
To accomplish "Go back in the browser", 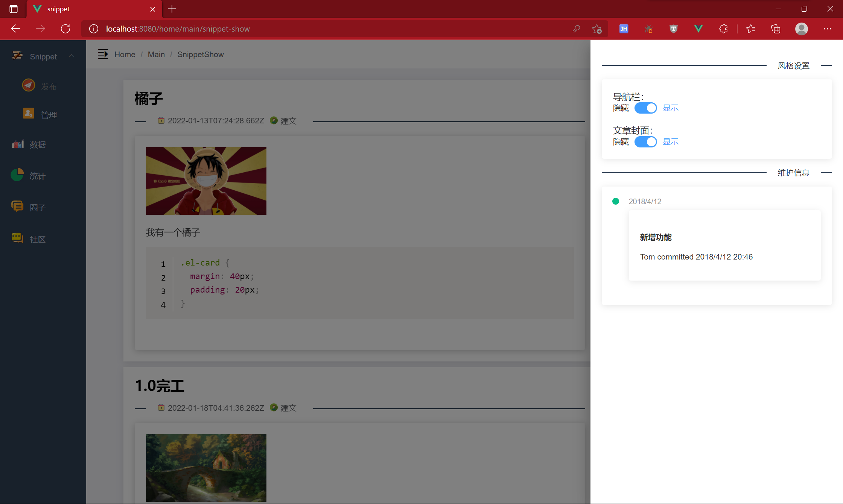I will click(x=16, y=29).
